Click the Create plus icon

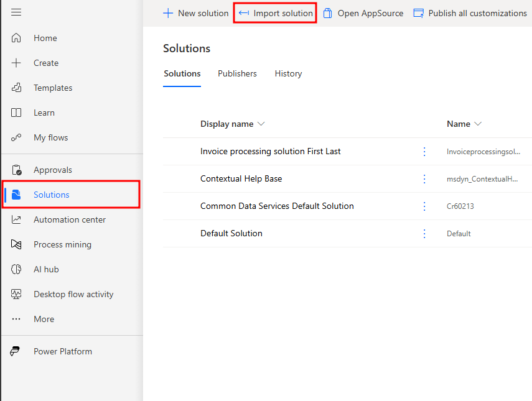(16, 63)
